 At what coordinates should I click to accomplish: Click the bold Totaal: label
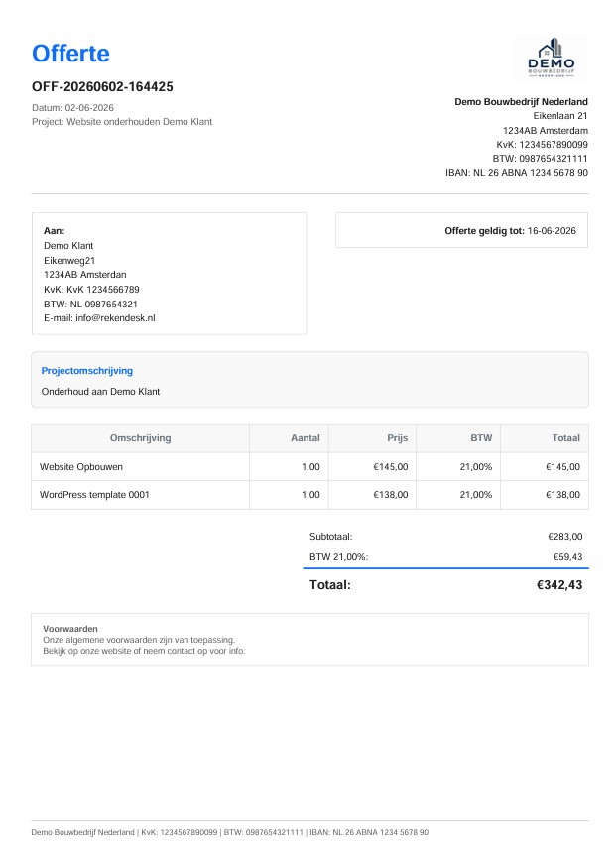click(x=330, y=585)
